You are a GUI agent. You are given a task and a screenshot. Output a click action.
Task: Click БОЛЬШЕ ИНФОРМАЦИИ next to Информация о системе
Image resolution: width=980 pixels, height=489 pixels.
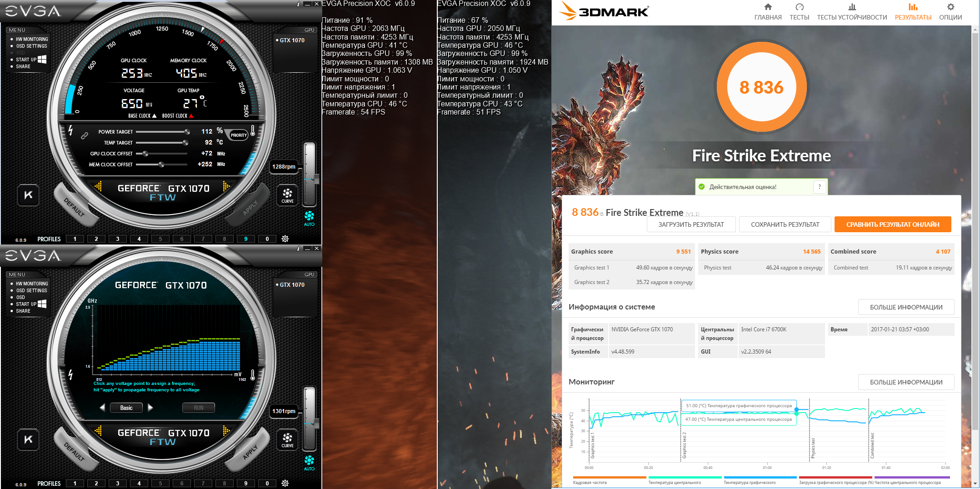[x=906, y=307]
